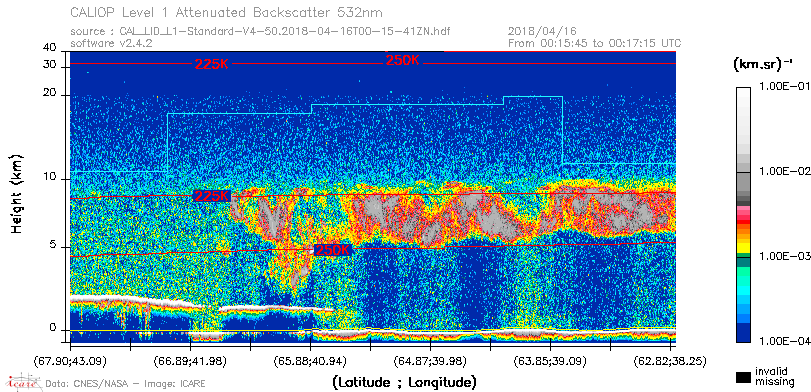Click the 250K label near 5 km height
The height and width of the screenshot is (392, 811).
333,250
